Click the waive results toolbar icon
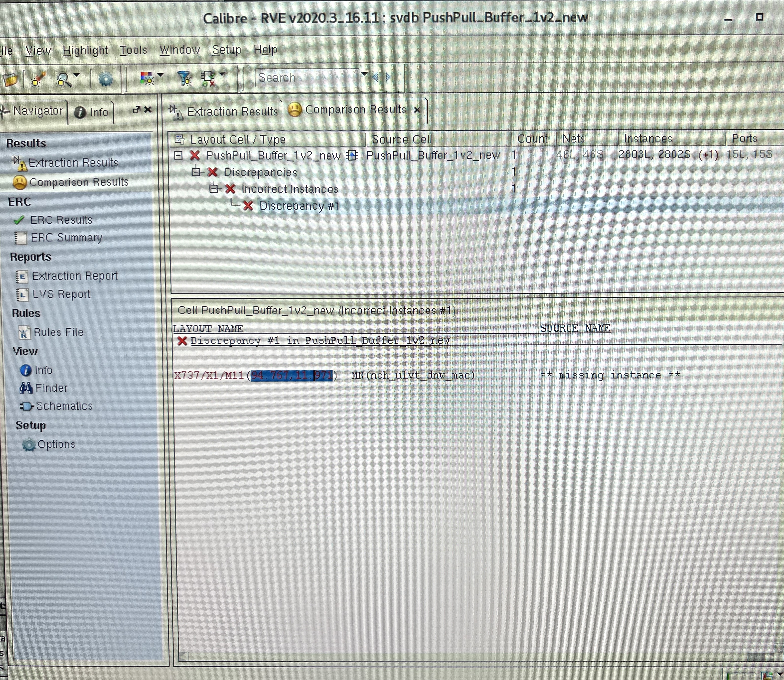 (x=208, y=79)
